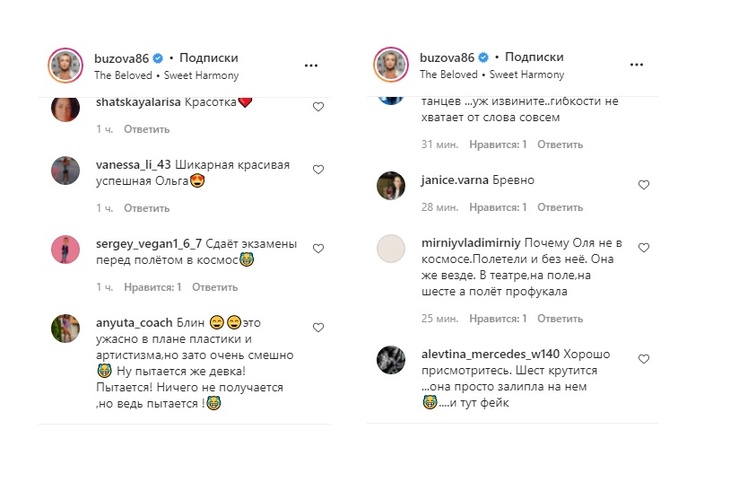Image resolution: width=730 pixels, height=491 pixels.
Task: Reply to vanessa_li_43's comment via Ответить
Action: click(x=147, y=208)
